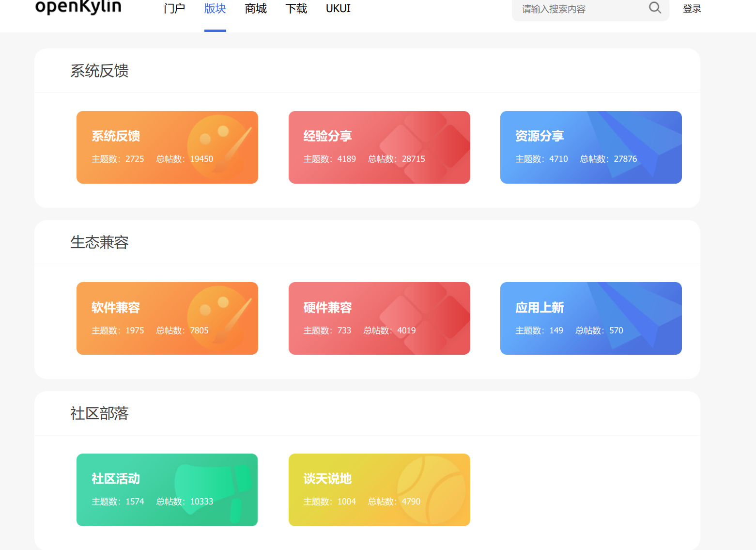Open the 下载 menu item
Screen dimensions: 756x550
tap(296, 8)
